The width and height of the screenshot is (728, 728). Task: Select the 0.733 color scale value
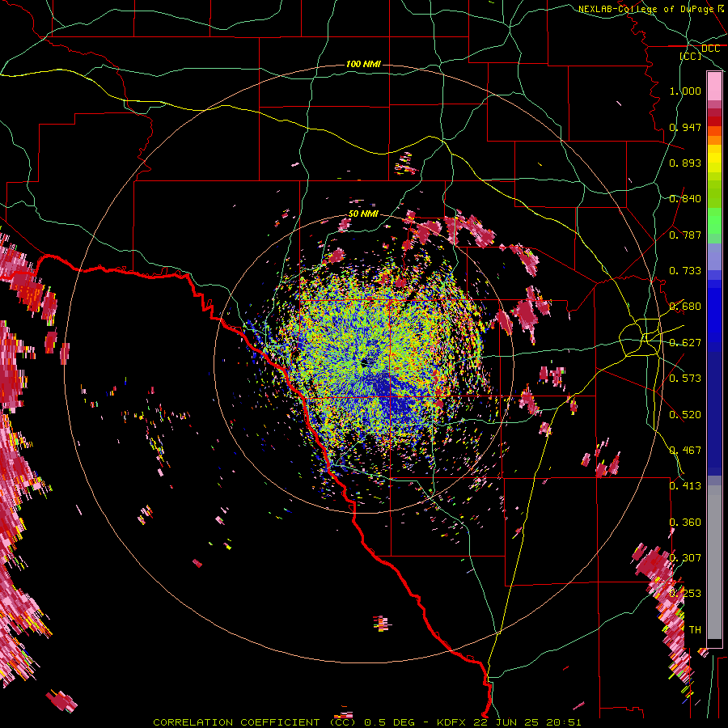point(685,271)
